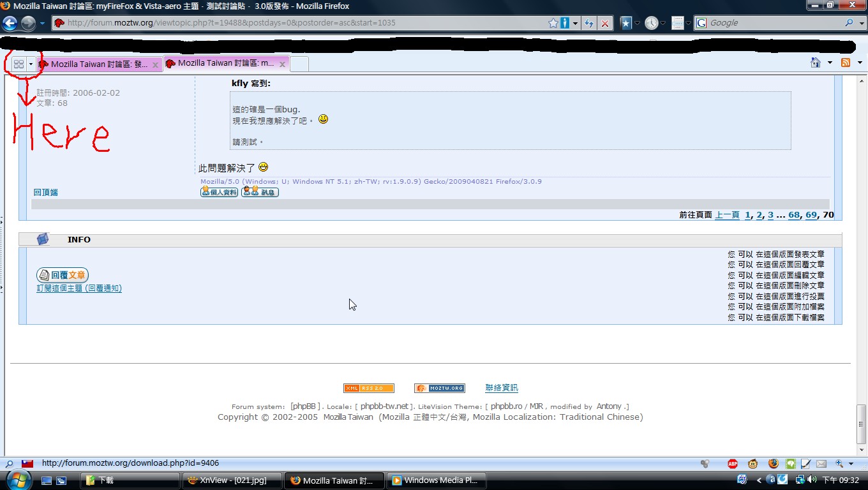Image resolution: width=868 pixels, height=490 pixels.
Task: Open the 聯絡資訊 contact link
Action: (x=502, y=388)
